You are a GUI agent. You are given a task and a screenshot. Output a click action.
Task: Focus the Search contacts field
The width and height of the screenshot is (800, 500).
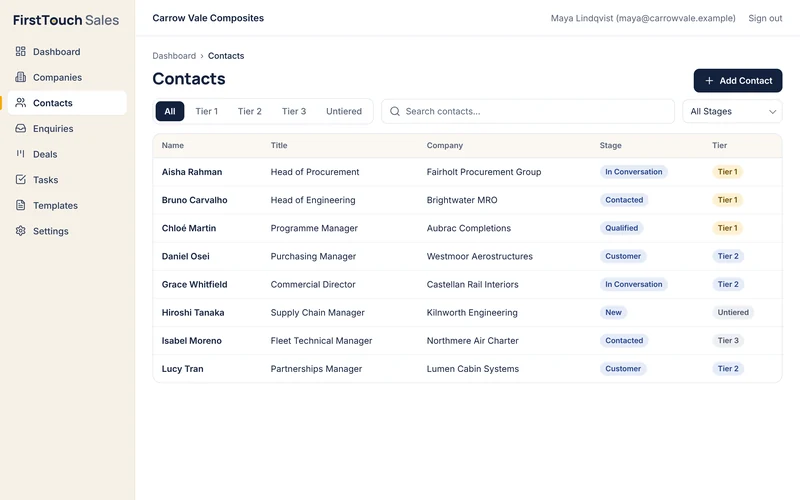[528, 111]
